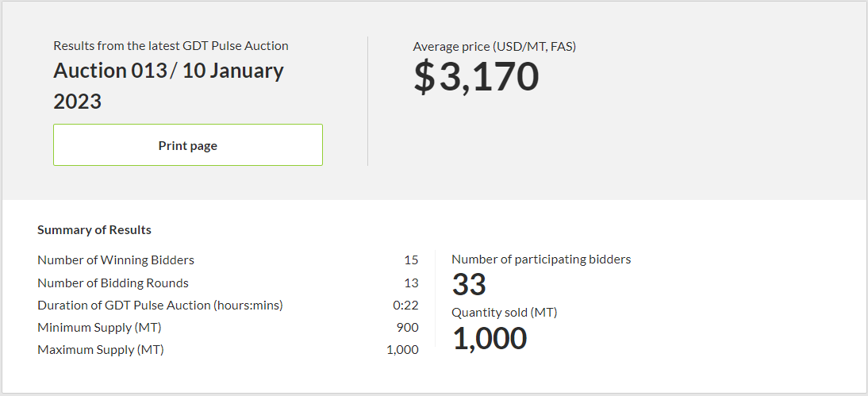Click the Duration of GDT Pulse Auction label
The width and height of the screenshot is (868, 396).
coord(160,305)
